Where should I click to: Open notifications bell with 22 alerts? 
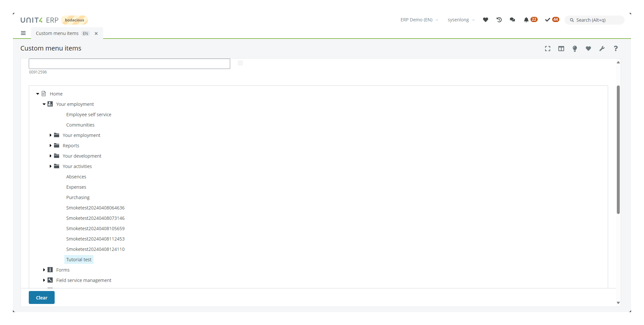[x=526, y=20]
